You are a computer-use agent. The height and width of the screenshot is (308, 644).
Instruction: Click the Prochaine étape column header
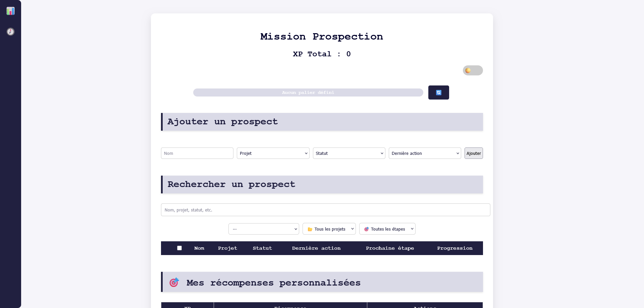pos(390,248)
